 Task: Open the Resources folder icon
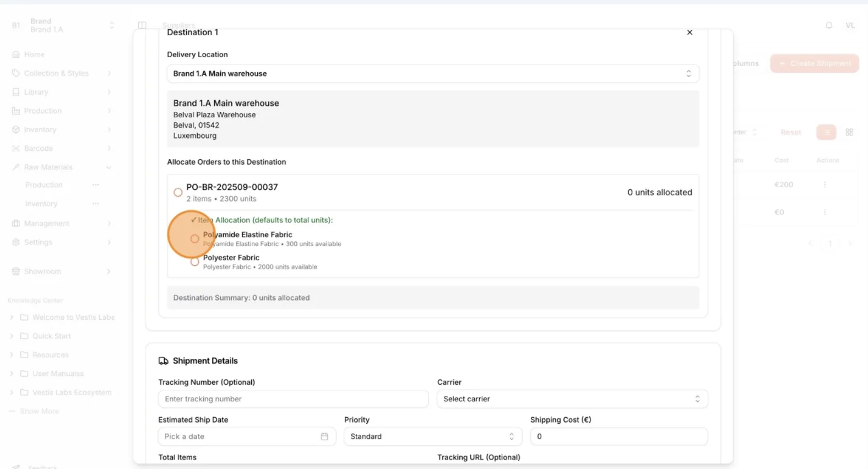click(x=24, y=355)
